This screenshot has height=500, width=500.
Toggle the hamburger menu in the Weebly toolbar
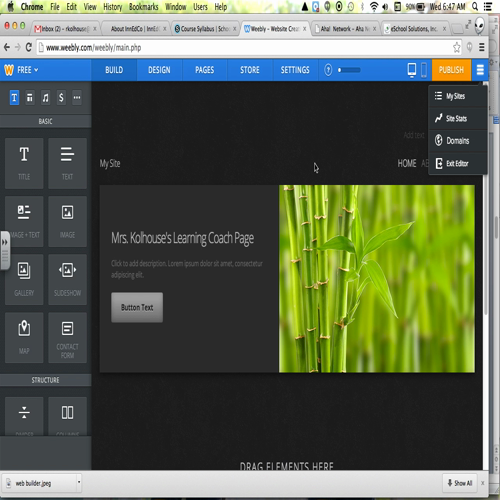point(480,70)
